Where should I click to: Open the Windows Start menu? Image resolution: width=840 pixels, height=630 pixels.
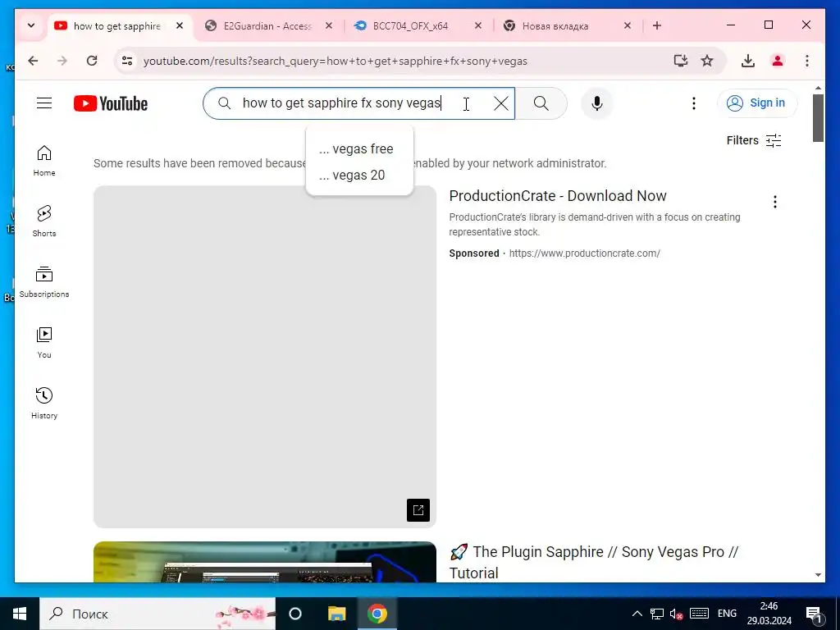(x=20, y=614)
